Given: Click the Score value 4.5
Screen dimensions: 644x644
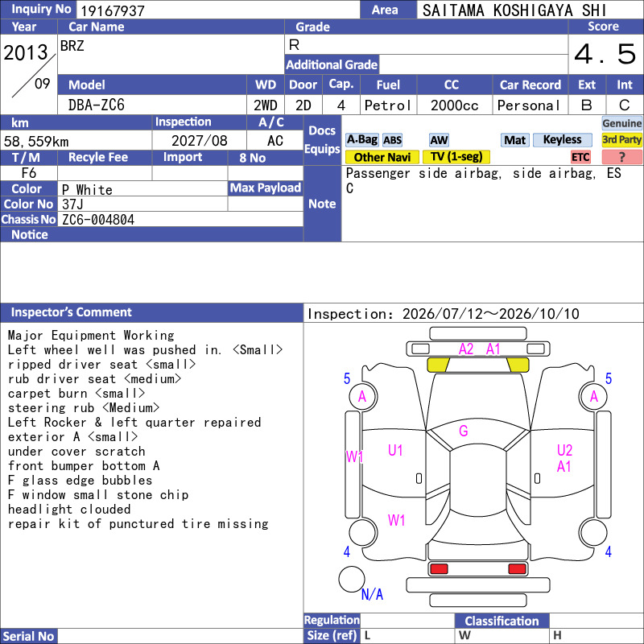Looking at the screenshot, I should pos(605,54).
